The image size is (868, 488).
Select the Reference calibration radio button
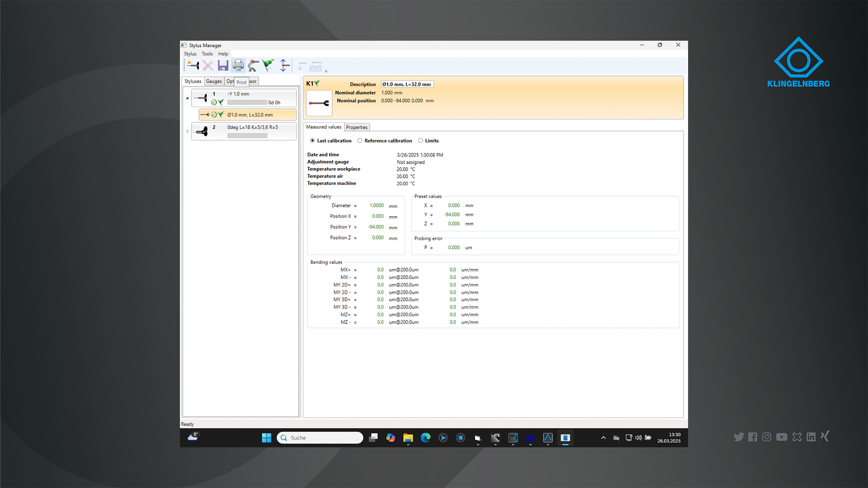click(360, 141)
